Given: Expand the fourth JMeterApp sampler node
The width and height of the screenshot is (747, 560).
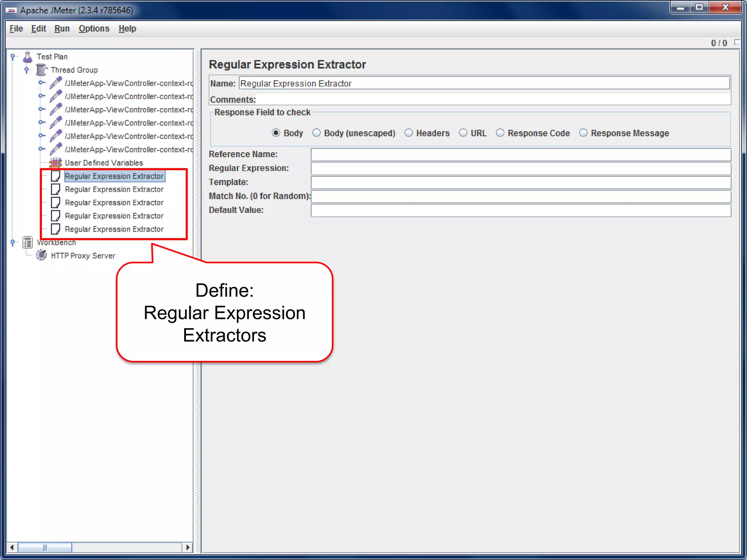Looking at the screenshot, I should pyautogui.click(x=42, y=122).
